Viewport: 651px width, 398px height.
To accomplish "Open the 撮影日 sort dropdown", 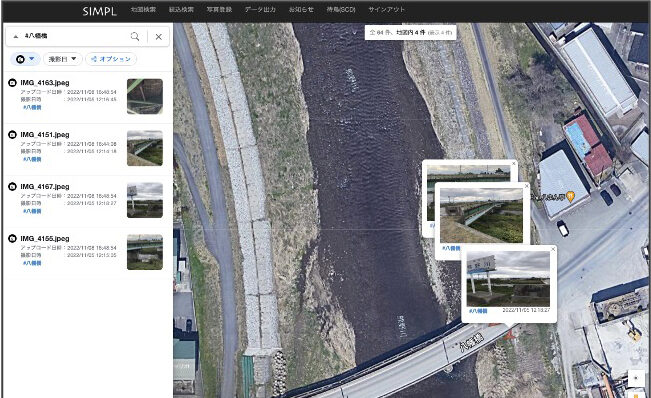I will pyautogui.click(x=62, y=59).
